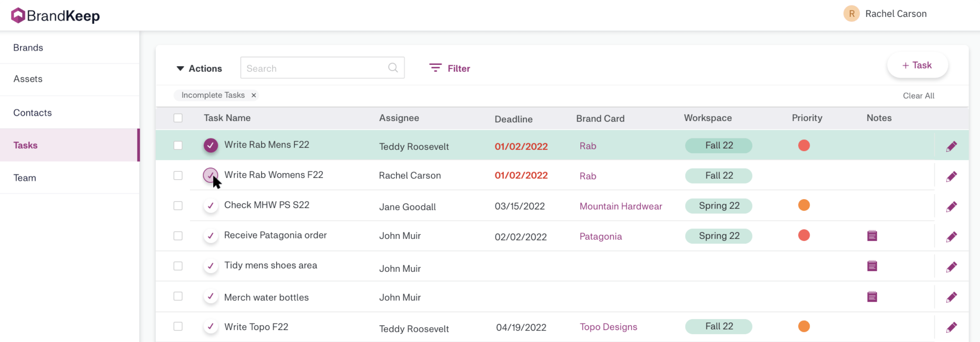Screen dimensions: 980x342
Task: Open the Filter options
Action: [450, 68]
